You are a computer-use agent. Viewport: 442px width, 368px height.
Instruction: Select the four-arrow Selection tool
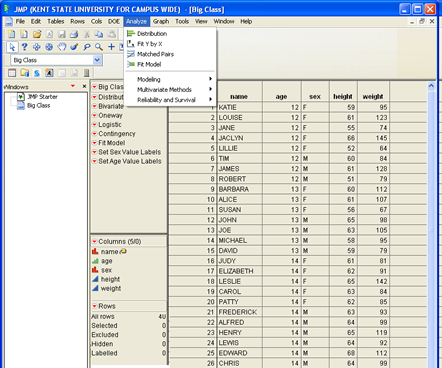click(x=37, y=47)
